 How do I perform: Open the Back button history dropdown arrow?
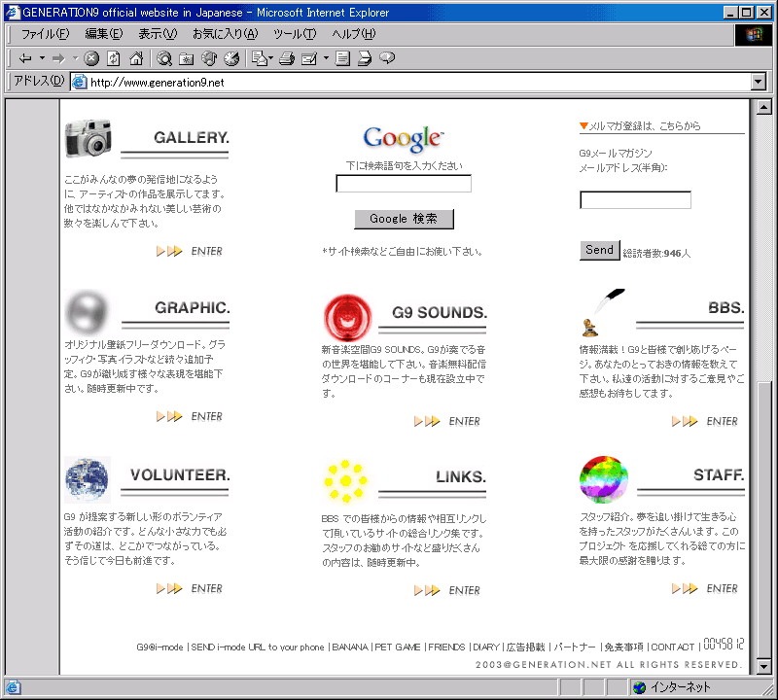[x=42, y=59]
